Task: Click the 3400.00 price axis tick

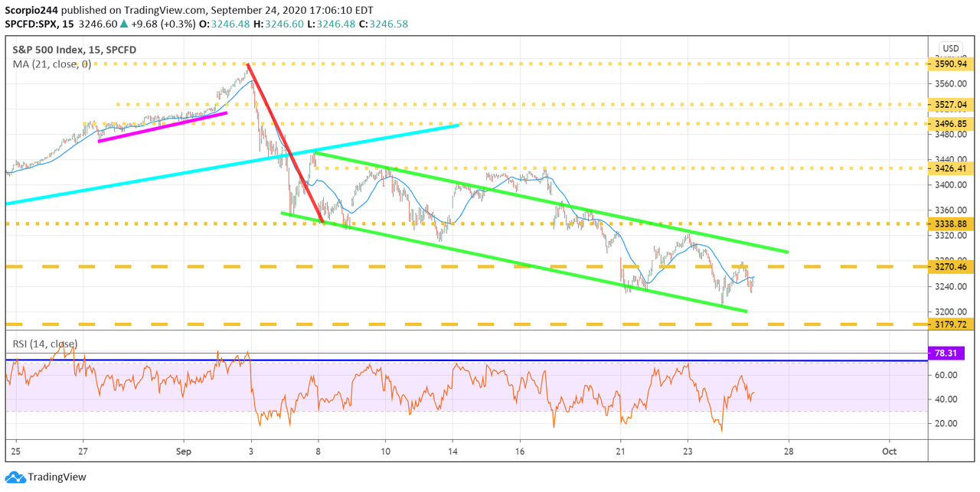Action: [x=950, y=185]
